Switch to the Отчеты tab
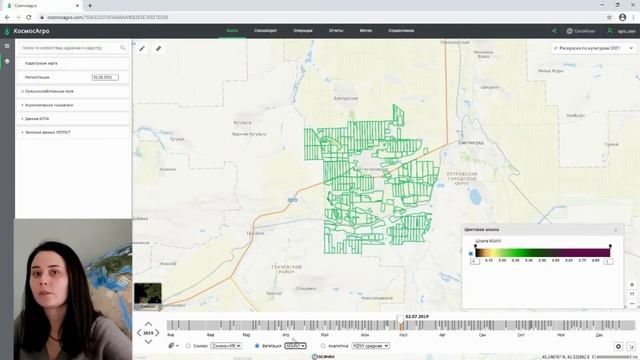Image resolution: width=640 pixels, height=360 pixels. point(336,31)
